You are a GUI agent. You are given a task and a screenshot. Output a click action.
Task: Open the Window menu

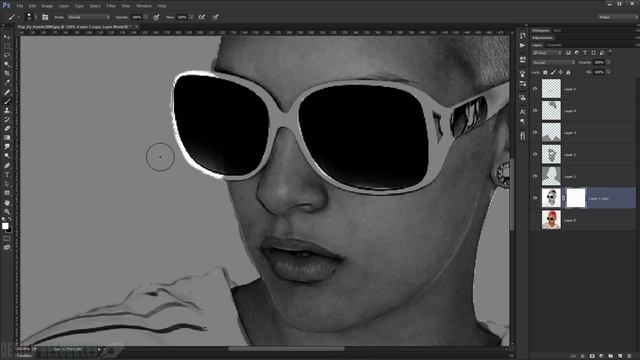[x=144, y=6]
